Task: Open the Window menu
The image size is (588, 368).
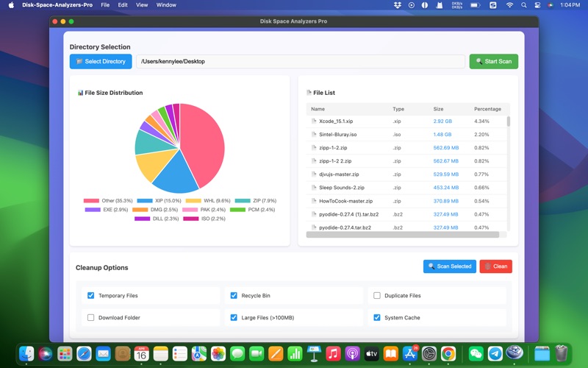Action: tap(166, 5)
